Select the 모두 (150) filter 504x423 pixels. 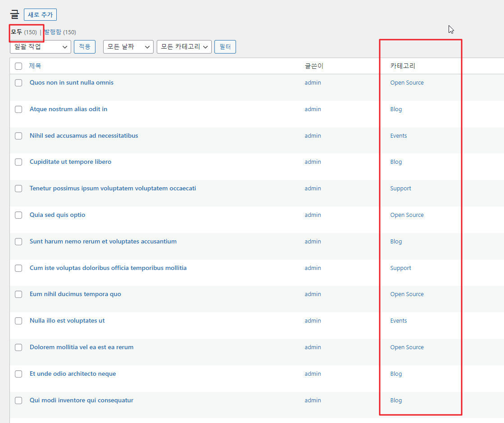pos(24,32)
